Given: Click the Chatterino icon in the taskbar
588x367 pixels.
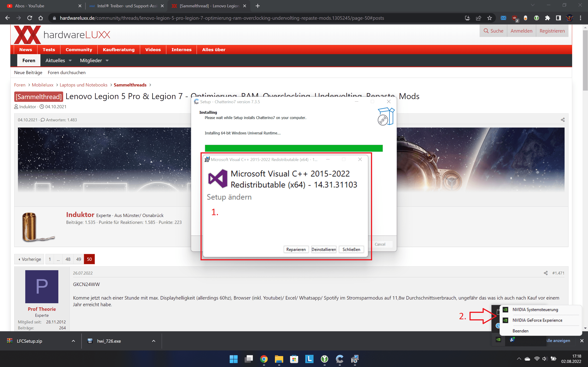Looking at the screenshot, I should point(339,359).
